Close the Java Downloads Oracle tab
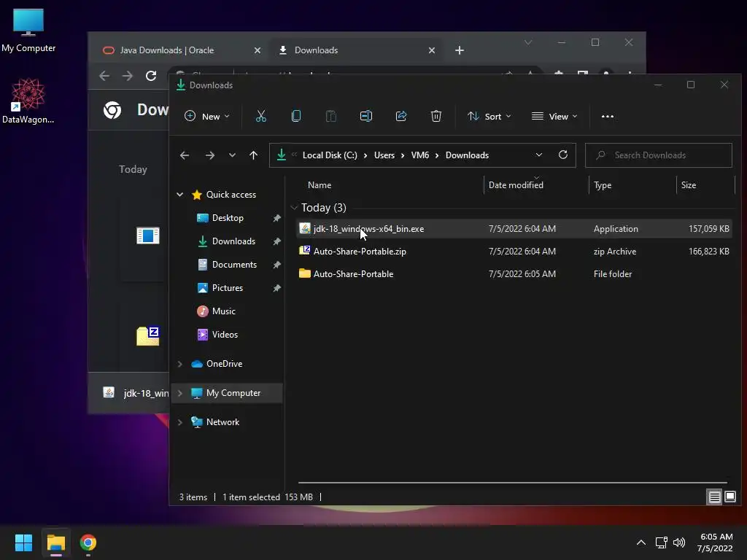The width and height of the screenshot is (747, 560). [x=258, y=50]
